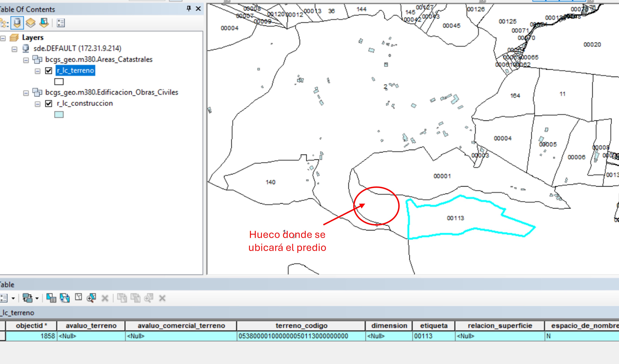Click avaluo_comercial_terreno column header
This screenshot has height=364, width=619.
point(181,326)
